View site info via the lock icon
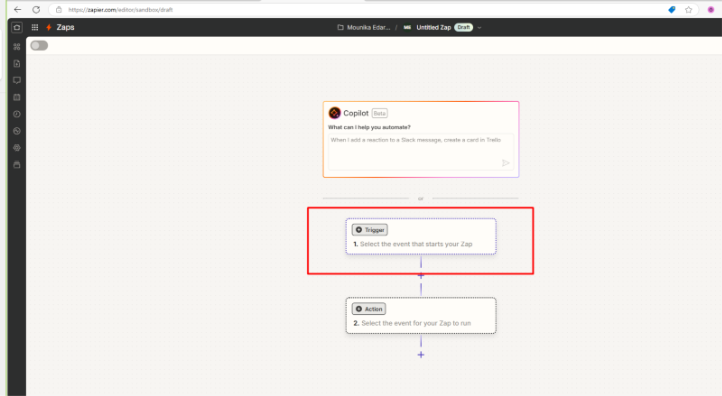The width and height of the screenshot is (722, 396). pos(58,9)
